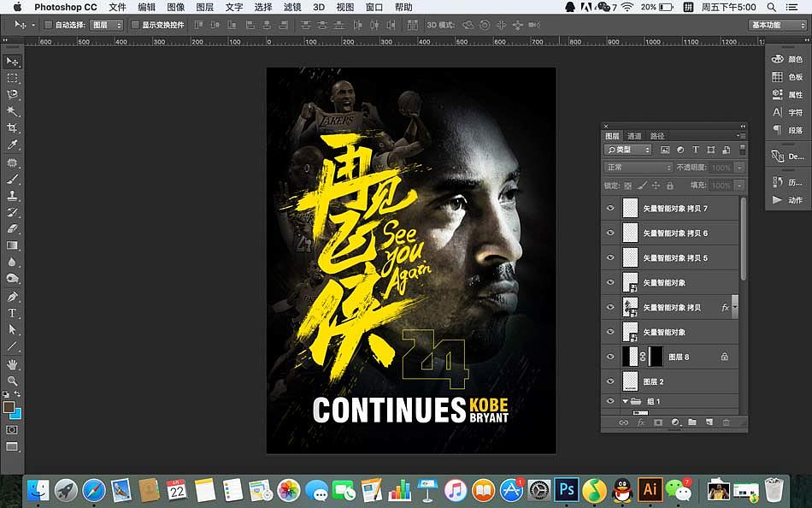Select the Pen tool
Image resolution: width=812 pixels, height=508 pixels.
(13, 297)
